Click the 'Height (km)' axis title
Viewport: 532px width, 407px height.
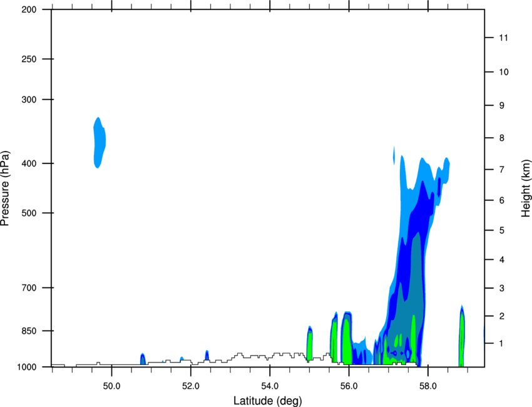coord(526,188)
